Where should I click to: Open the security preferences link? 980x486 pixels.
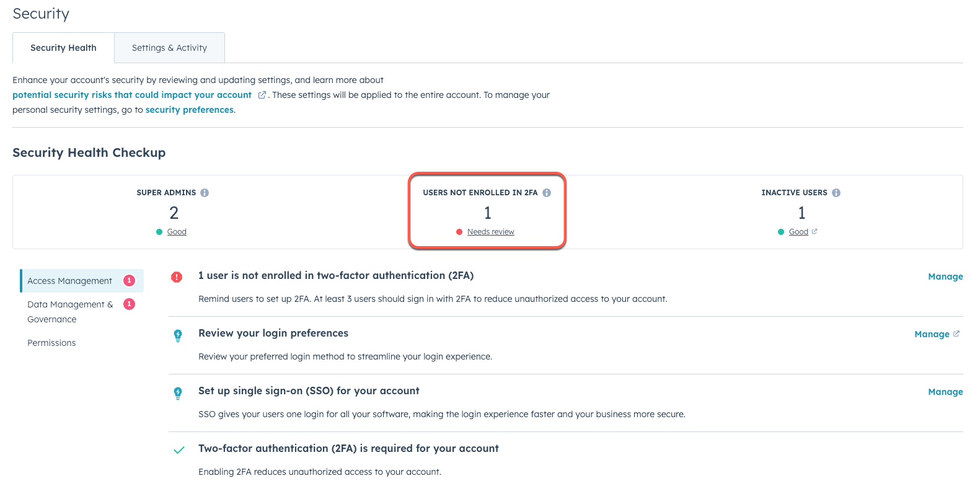coord(190,109)
